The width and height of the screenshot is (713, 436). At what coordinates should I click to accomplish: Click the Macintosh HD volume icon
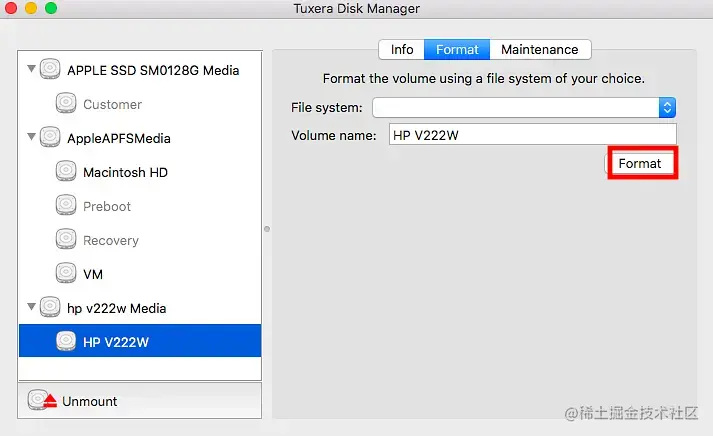(66, 171)
